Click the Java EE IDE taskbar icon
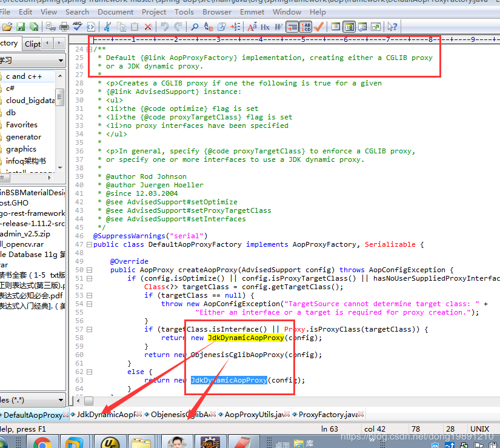Image resolution: width=500 pixels, height=448 pixels. pyautogui.click(x=210, y=443)
